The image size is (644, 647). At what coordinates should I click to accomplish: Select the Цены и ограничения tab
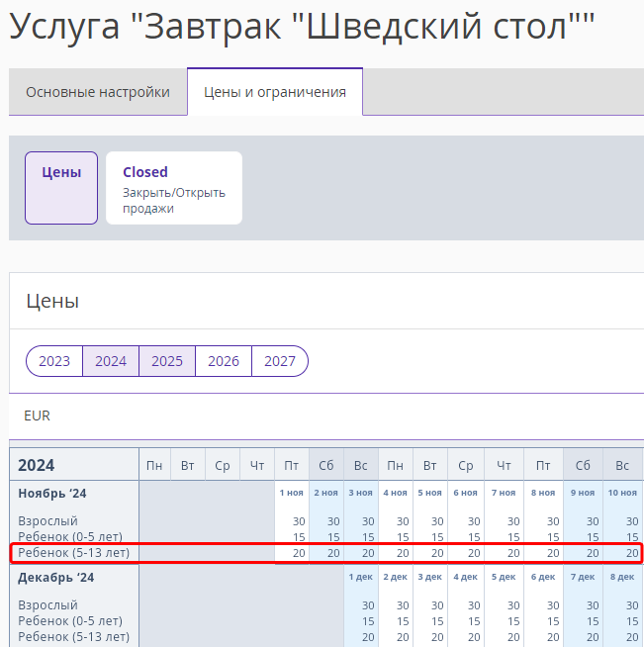point(275,92)
